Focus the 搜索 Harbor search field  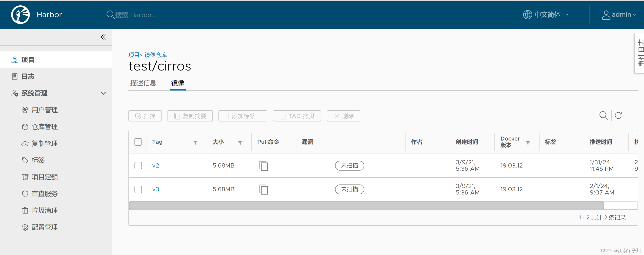[136, 15]
